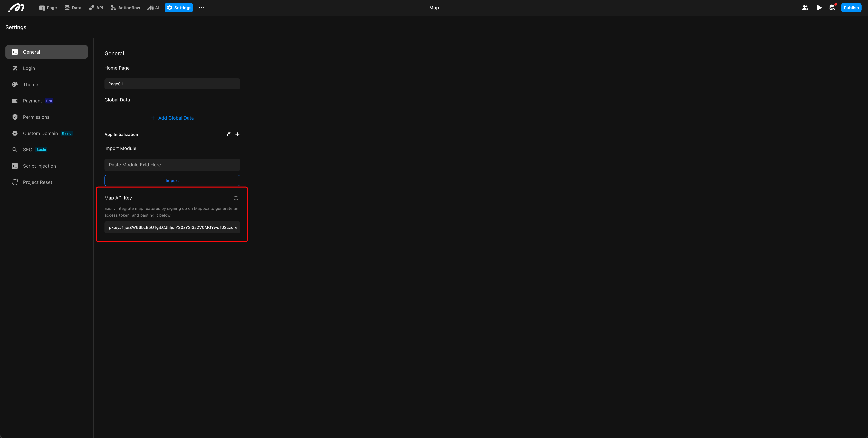Click the Pro badge beside Payment

(x=49, y=101)
